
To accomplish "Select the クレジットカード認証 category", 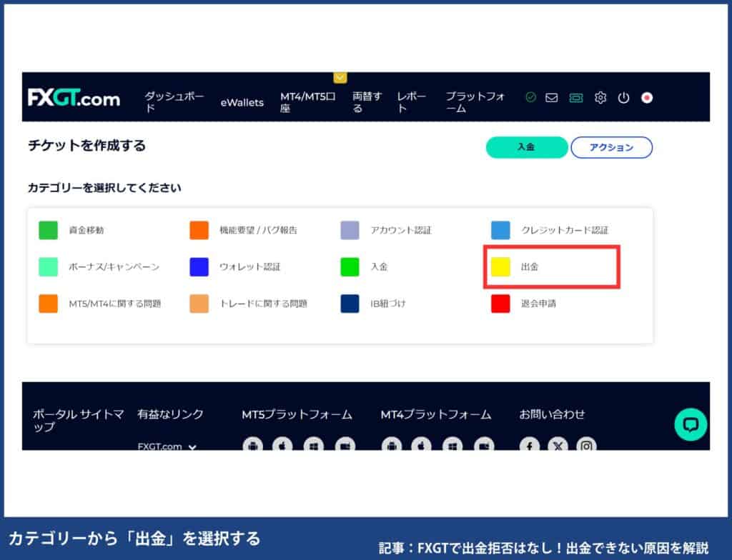I will (x=550, y=230).
